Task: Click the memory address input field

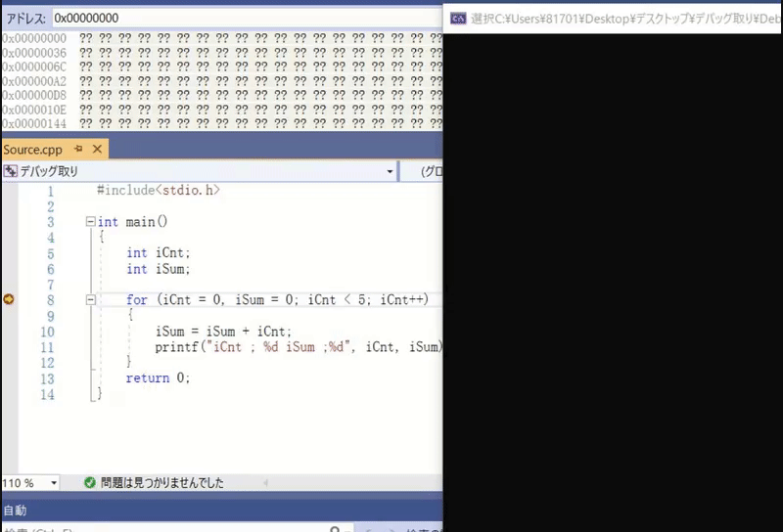Action: coord(247,19)
